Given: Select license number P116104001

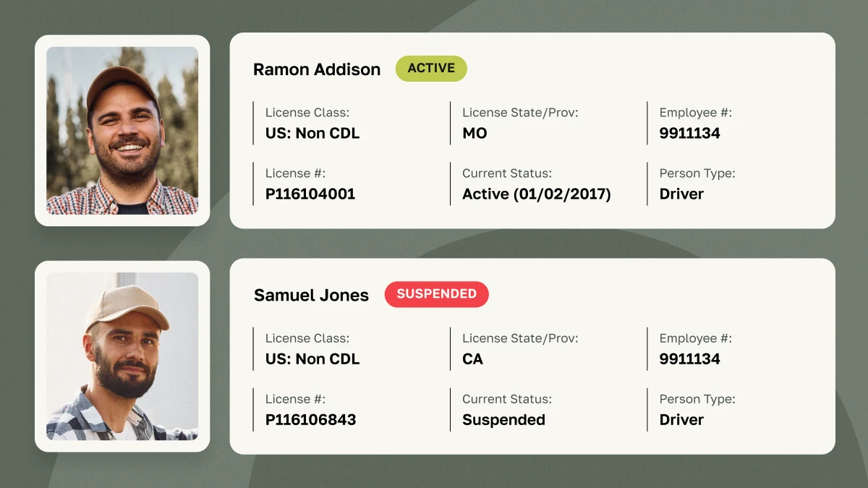Looking at the screenshot, I should click(x=310, y=194).
